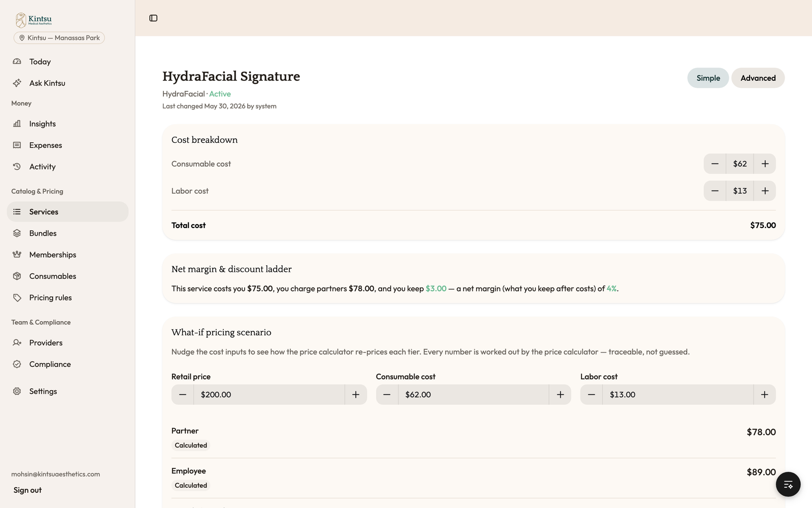Open Settings page

67,391
